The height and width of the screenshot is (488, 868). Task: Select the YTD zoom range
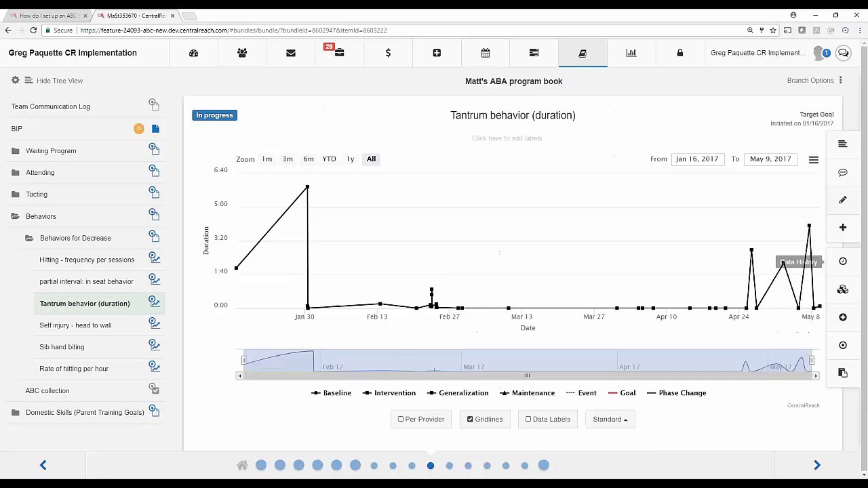[x=329, y=159]
